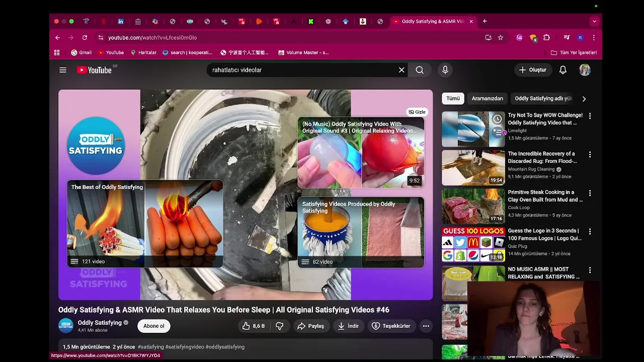The width and height of the screenshot is (644, 362).
Task: Add Try Not To Say WOW to Watch Later
Action: coord(497,119)
